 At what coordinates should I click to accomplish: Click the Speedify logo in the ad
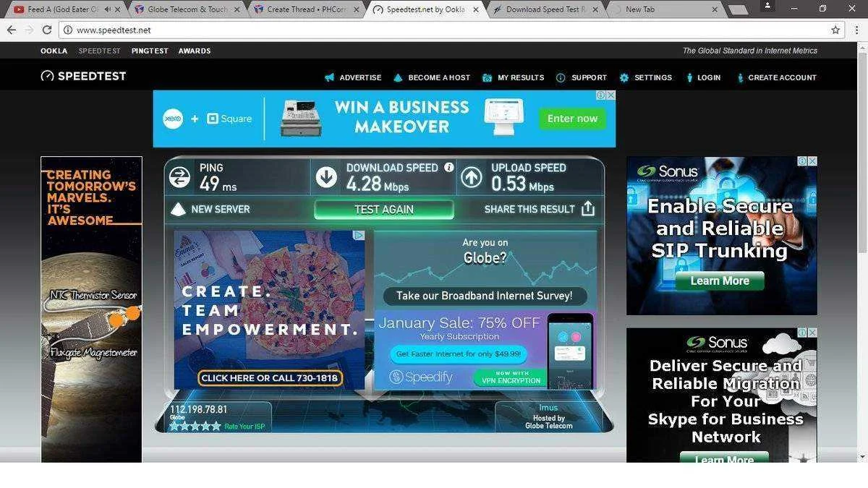tap(421, 377)
